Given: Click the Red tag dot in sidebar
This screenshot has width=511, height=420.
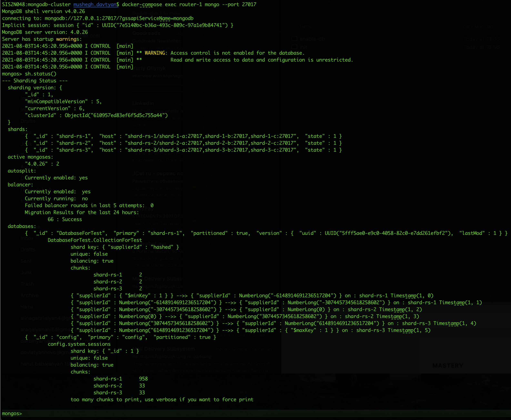Looking at the screenshot, I should click(x=194, y=164).
